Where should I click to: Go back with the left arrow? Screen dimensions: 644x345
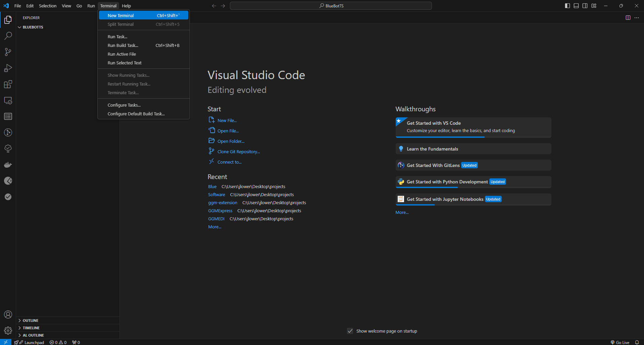click(214, 6)
